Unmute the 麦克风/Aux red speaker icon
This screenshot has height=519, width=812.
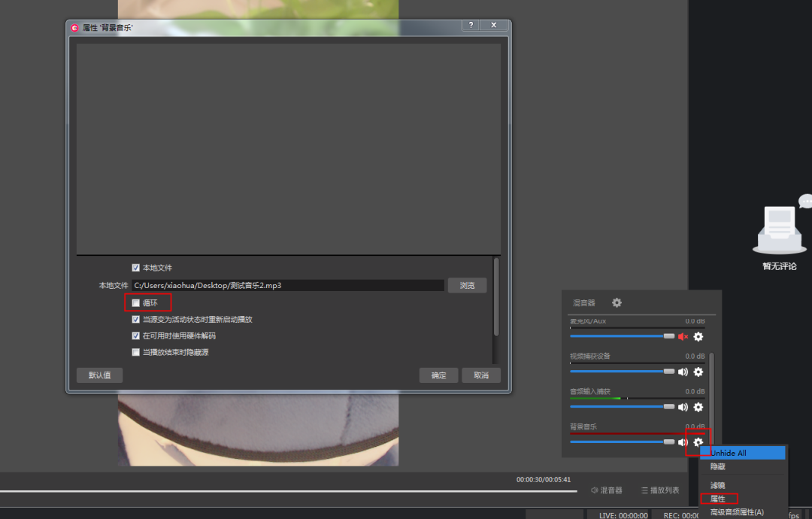[x=683, y=337]
